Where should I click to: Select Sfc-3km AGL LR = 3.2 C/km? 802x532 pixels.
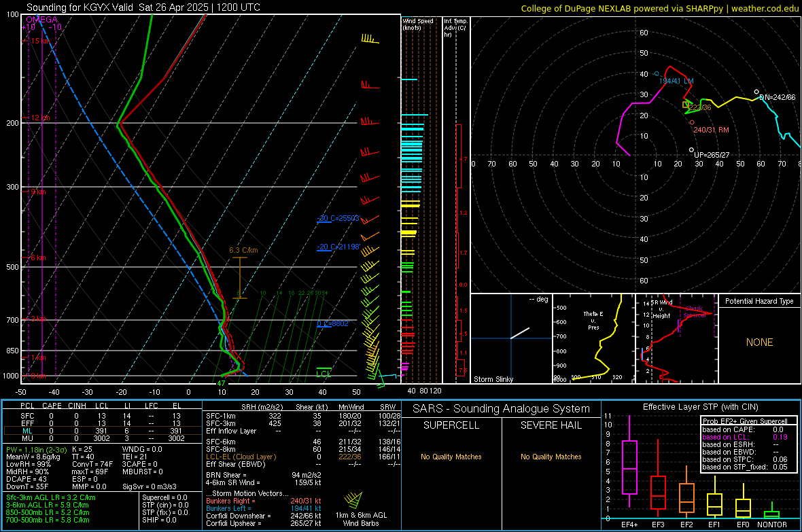51,497
